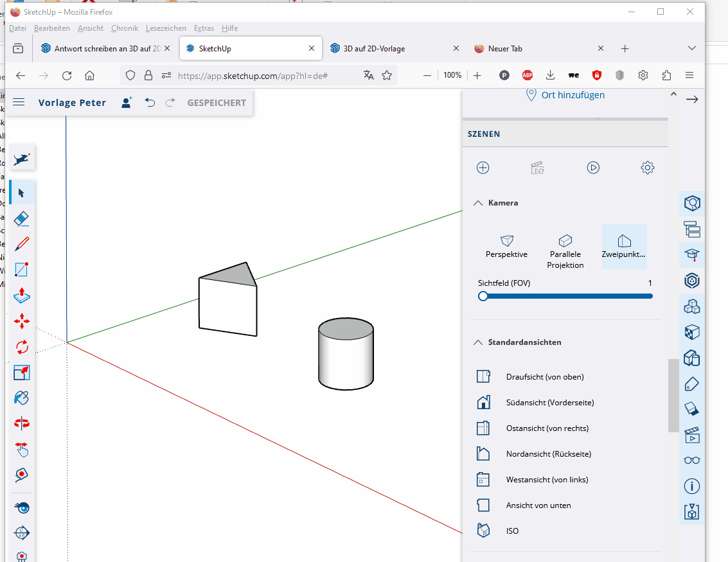Collapse the Kamera section
Image resolution: width=728 pixels, height=562 pixels.
478,203
